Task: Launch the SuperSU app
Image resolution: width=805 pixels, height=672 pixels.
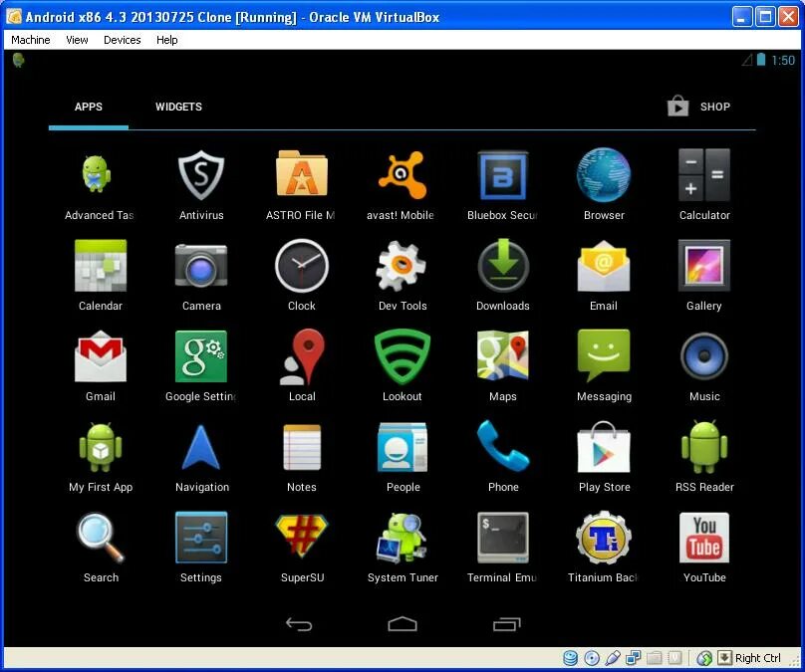Action: (x=301, y=537)
